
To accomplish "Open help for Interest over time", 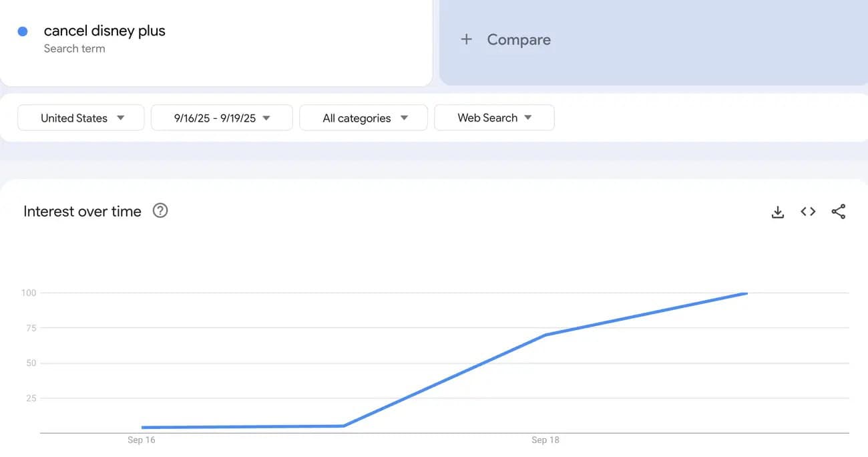I will [160, 211].
